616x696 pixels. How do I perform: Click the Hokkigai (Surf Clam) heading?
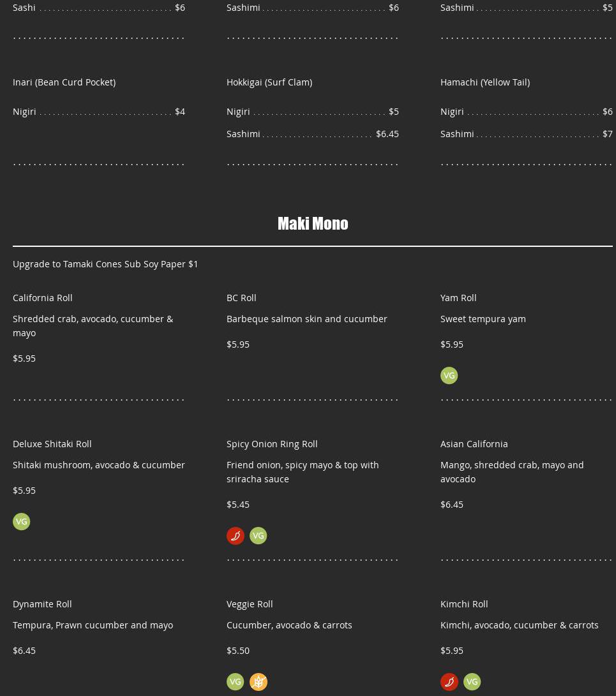(x=269, y=82)
